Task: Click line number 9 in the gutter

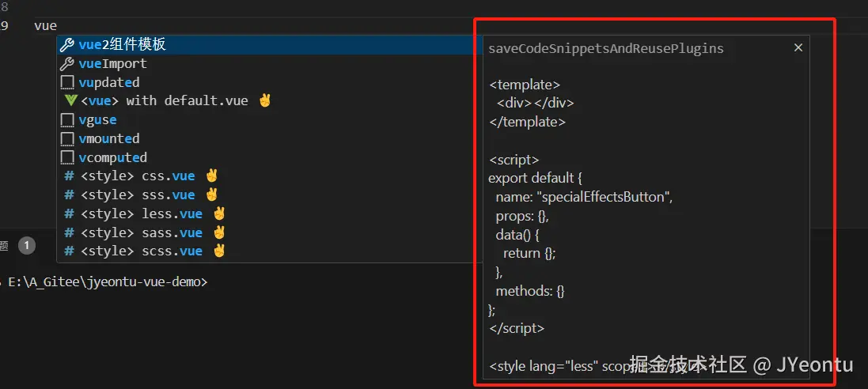Action: 5,26
